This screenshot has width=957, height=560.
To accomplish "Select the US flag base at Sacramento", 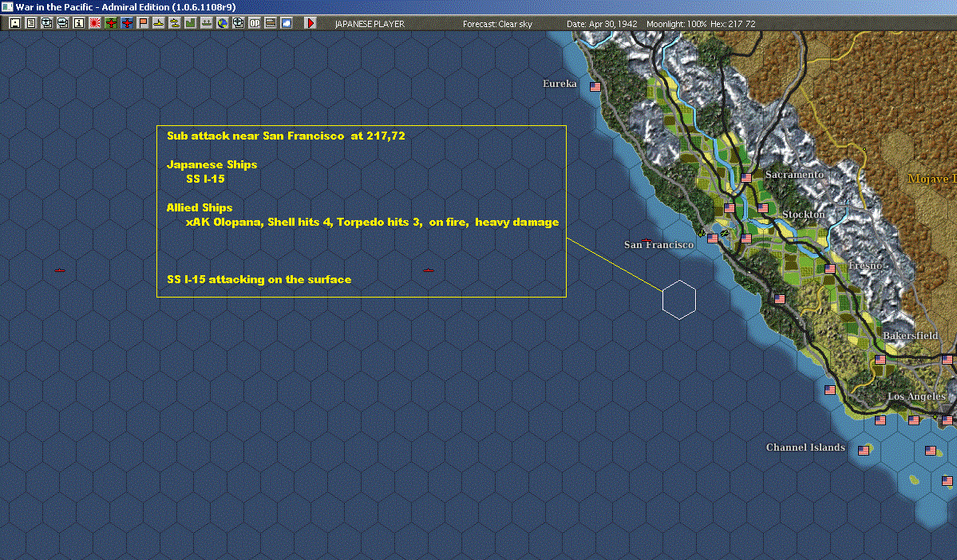I will pyautogui.click(x=746, y=178).
